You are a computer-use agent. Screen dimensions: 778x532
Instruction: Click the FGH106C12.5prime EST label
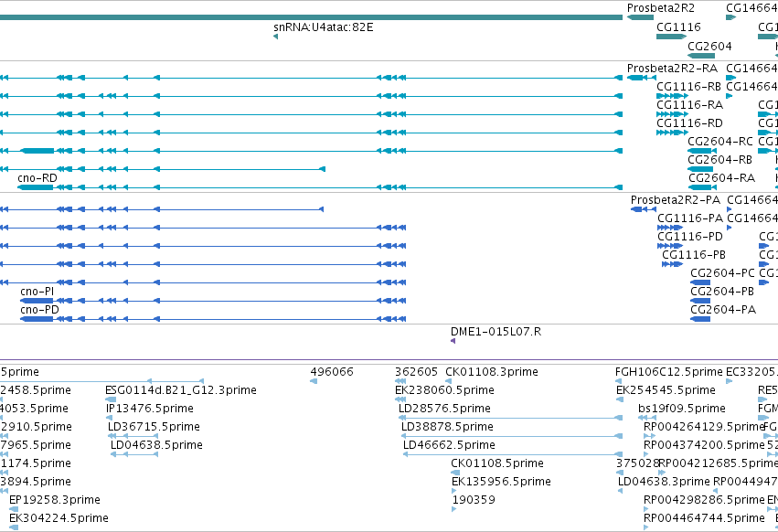[668, 372]
